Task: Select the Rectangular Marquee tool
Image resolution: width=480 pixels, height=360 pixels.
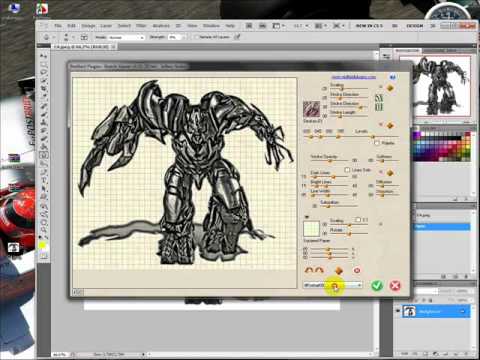Action: click(x=43, y=64)
